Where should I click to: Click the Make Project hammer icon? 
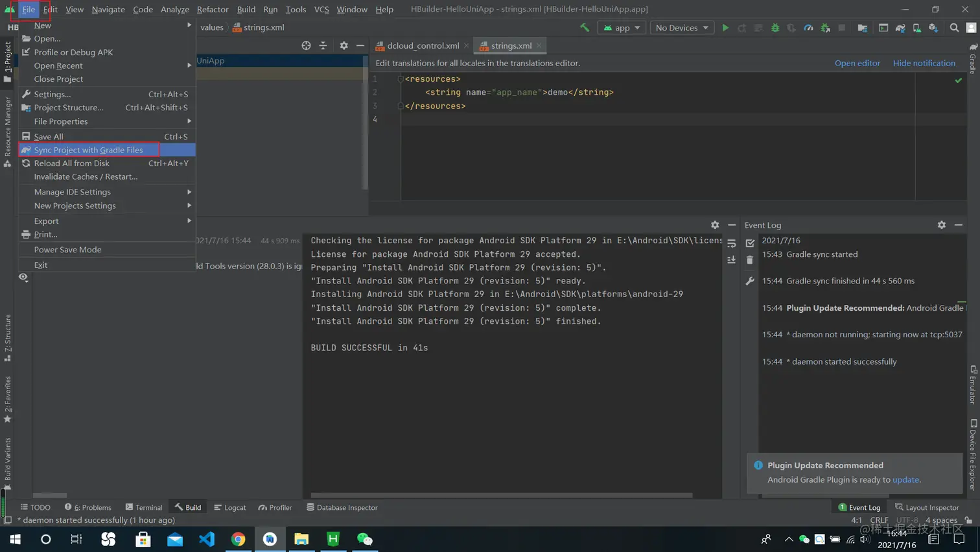pyautogui.click(x=585, y=28)
